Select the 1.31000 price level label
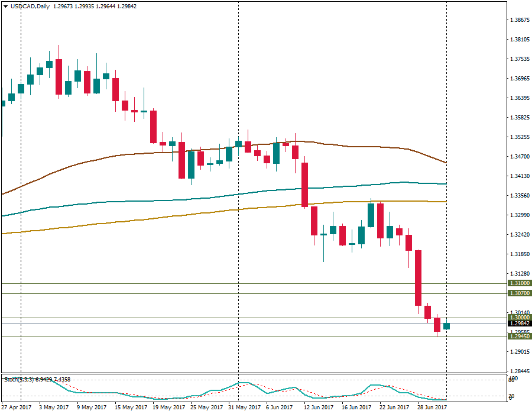This screenshot has height=414, width=532. (x=520, y=284)
